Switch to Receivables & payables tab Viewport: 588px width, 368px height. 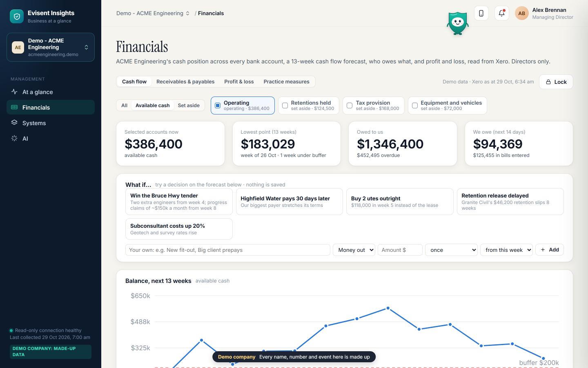click(x=185, y=82)
